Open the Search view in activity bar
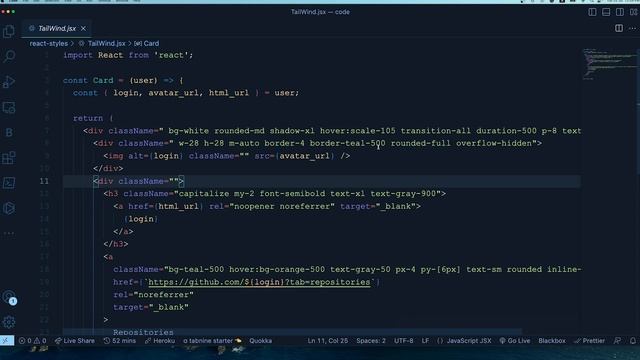Image resolution: width=640 pixels, height=360 pixels. coord(9,56)
